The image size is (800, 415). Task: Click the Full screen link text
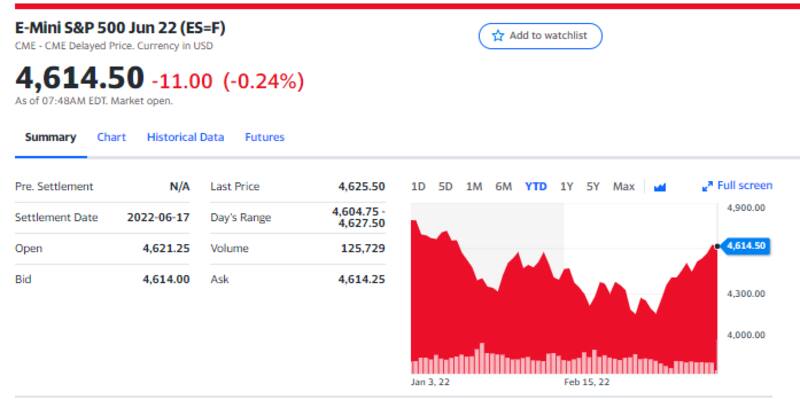(x=744, y=185)
